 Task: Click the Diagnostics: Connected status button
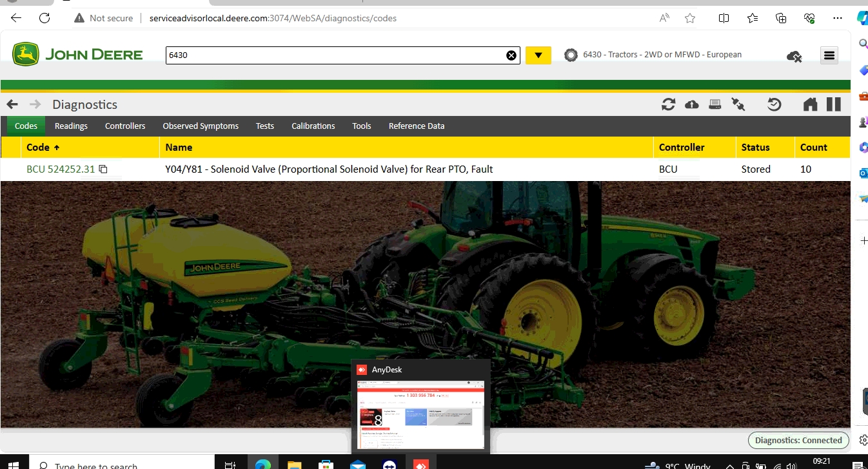pyautogui.click(x=798, y=440)
